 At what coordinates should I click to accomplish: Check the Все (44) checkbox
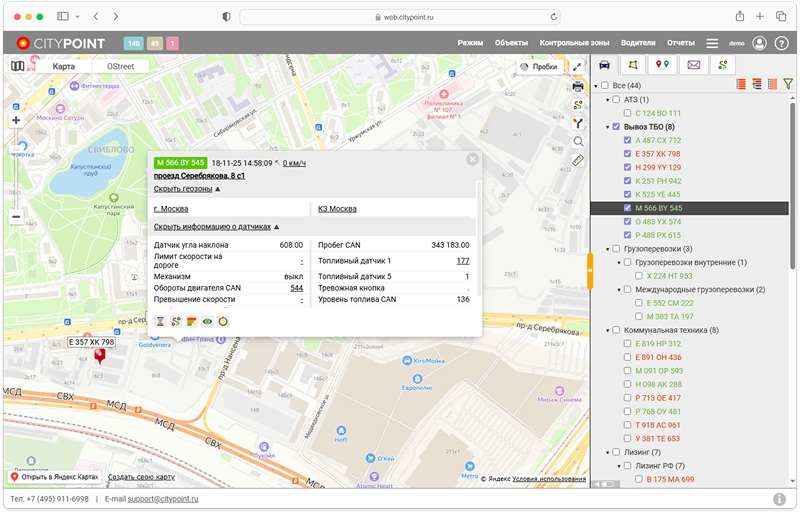607,86
